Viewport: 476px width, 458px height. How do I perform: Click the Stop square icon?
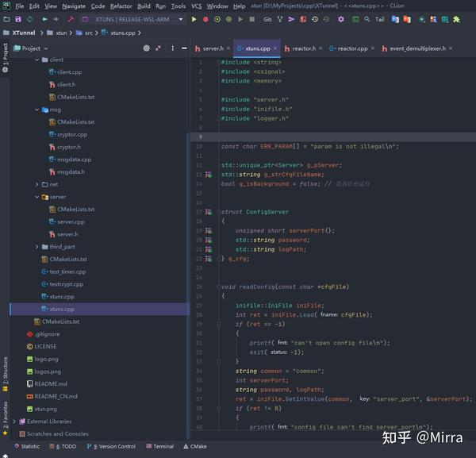coord(251,19)
